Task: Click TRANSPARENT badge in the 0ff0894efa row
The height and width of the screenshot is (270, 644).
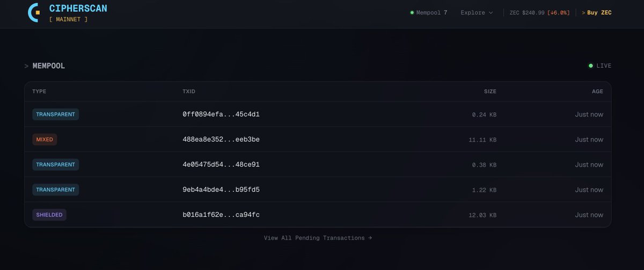Action: coord(56,114)
